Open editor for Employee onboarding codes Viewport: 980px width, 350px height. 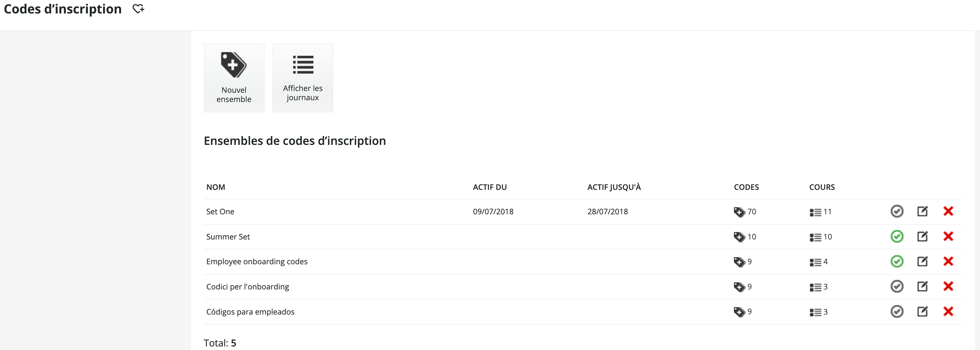[x=922, y=261]
